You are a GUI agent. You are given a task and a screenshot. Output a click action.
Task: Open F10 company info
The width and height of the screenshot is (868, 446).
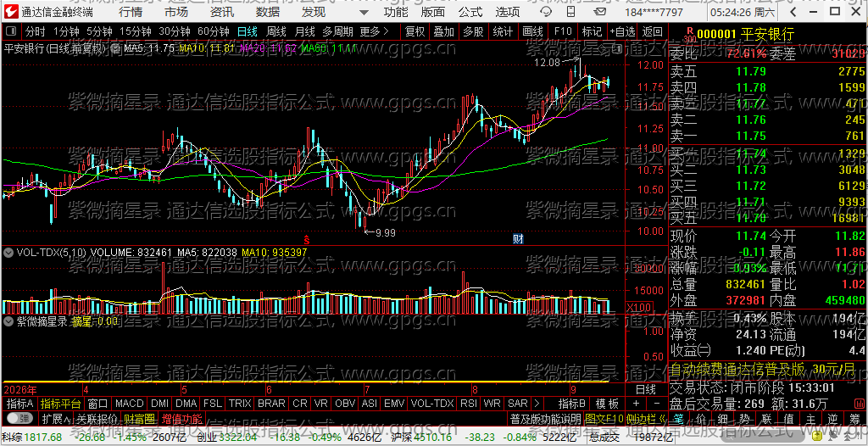(563, 31)
